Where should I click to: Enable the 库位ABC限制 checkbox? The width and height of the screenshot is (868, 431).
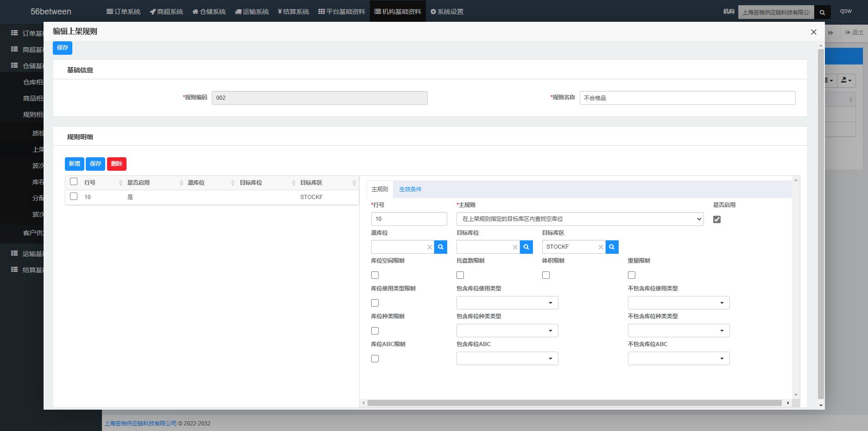[375, 359]
